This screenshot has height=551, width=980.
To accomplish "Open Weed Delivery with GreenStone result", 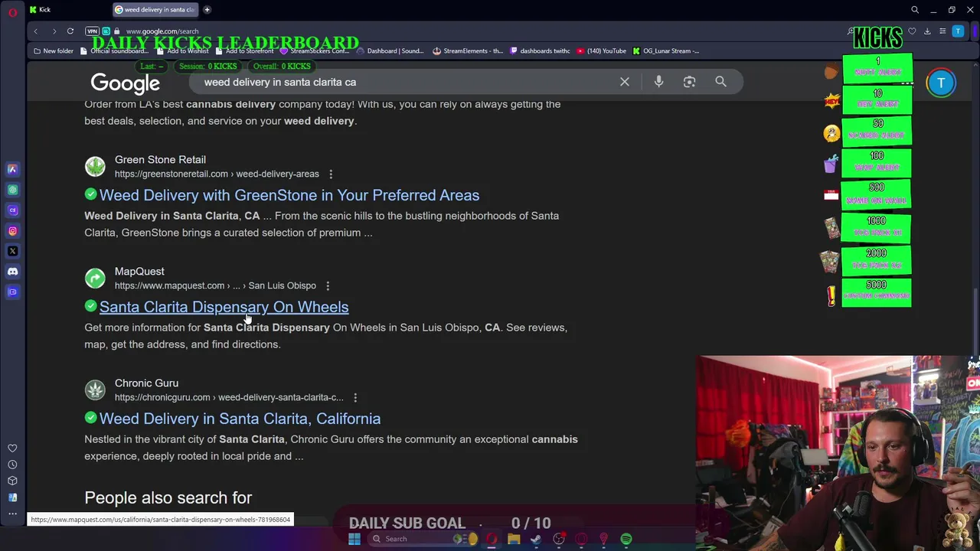I will [x=289, y=195].
